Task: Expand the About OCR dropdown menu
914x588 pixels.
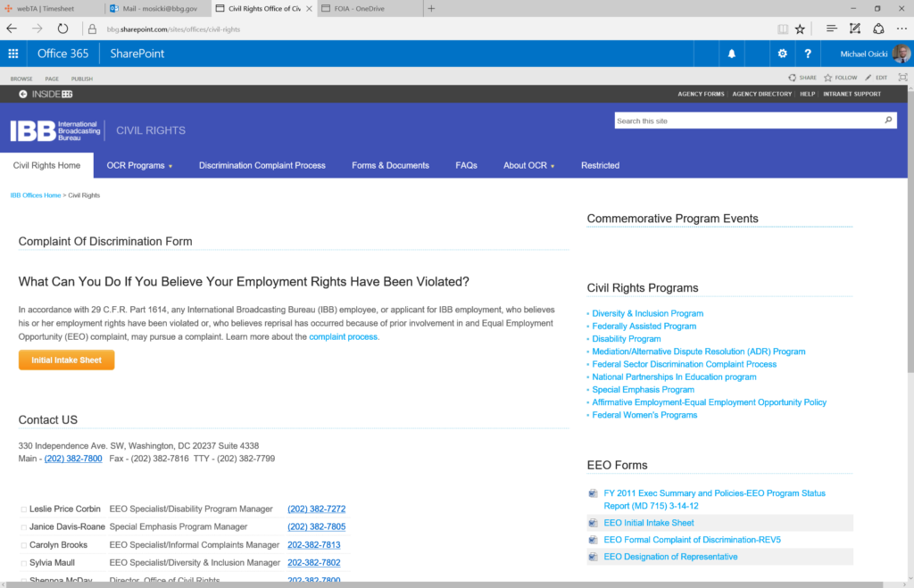Action: coord(528,165)
